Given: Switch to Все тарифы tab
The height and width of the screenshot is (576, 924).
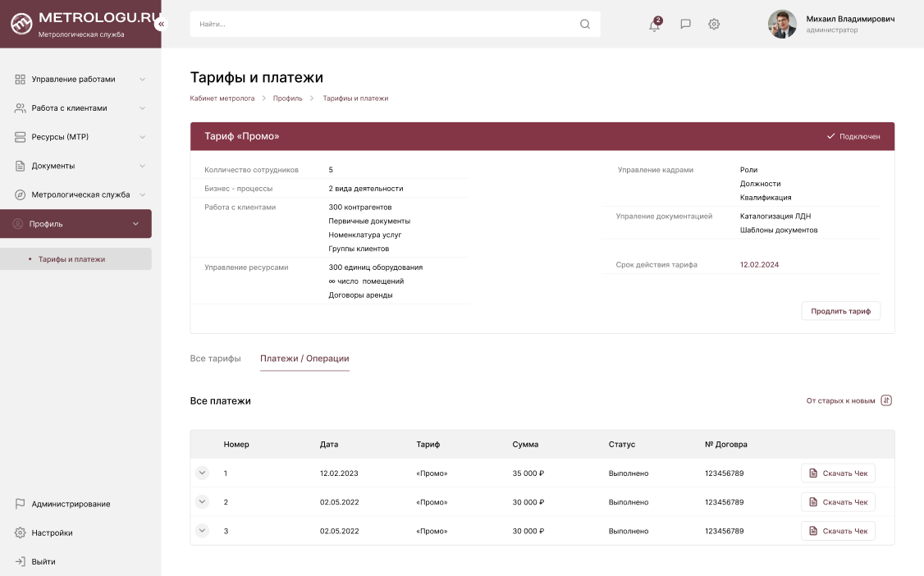Looking at the screenshot, I should (x=215, y=359).
